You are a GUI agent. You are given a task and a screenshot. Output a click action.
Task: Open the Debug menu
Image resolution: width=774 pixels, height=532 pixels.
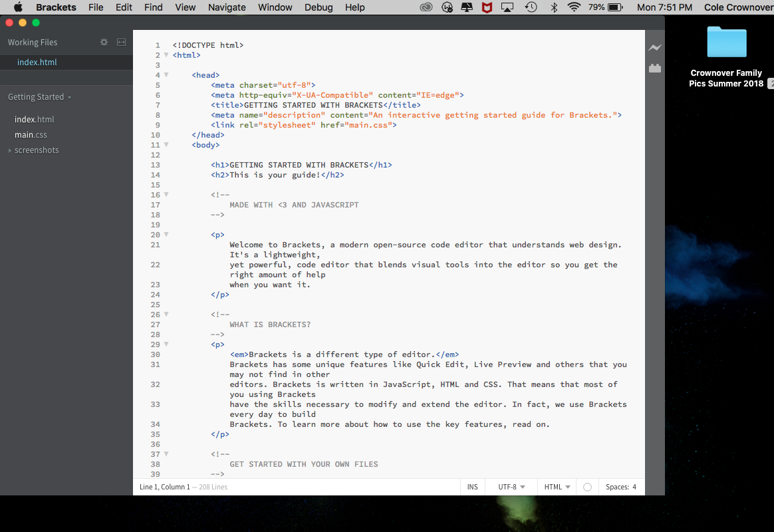(x=319, y=7)
